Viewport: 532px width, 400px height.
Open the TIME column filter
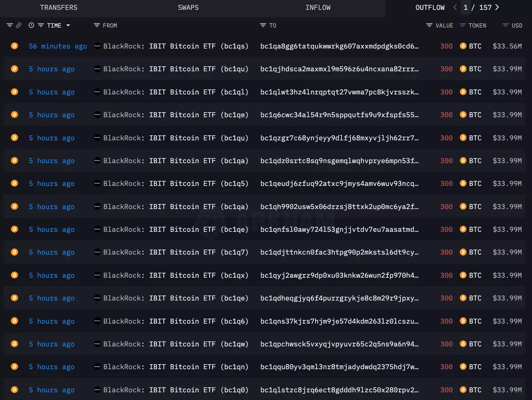[41, 25]
